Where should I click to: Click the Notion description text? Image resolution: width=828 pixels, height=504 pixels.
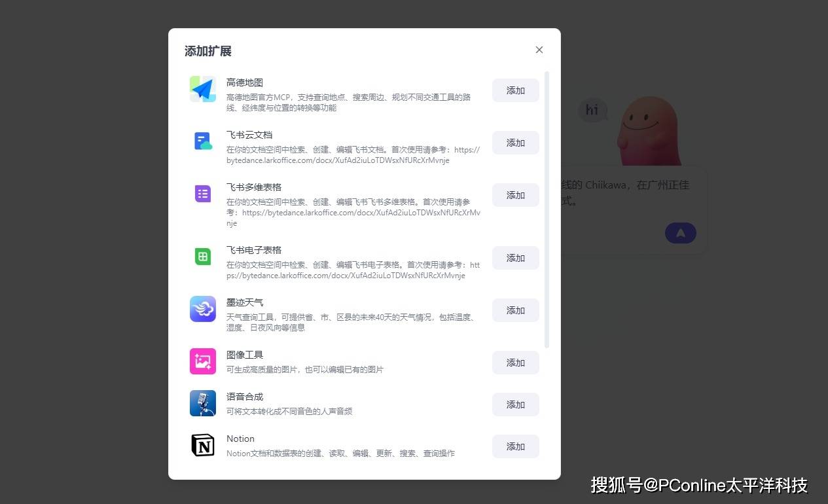(x=340, y=453)
